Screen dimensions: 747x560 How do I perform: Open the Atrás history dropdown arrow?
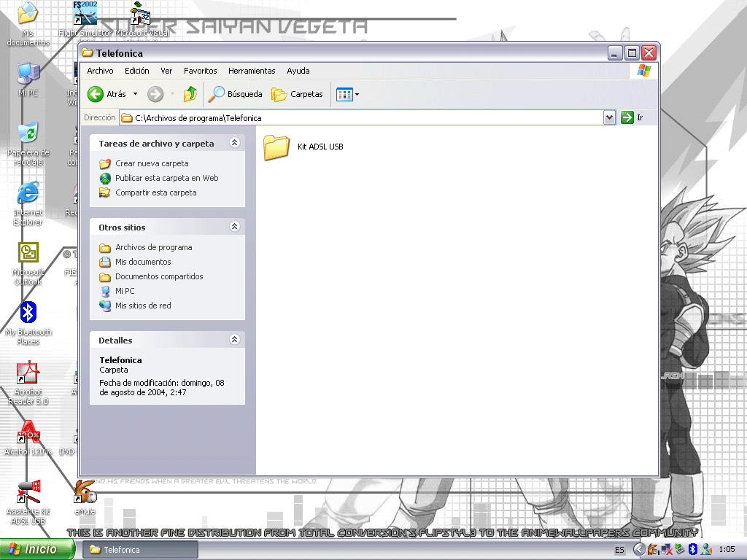click(x=135, y=94)
